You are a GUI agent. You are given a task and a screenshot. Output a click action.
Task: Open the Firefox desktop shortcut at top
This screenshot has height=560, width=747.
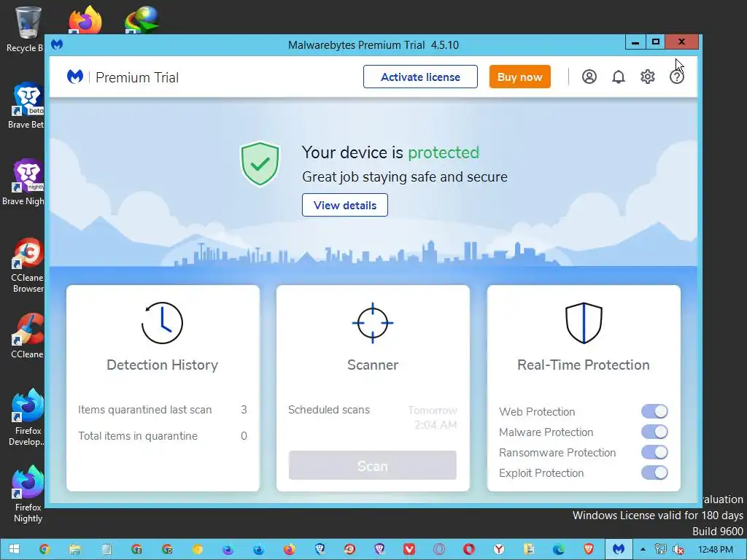pos(85,20)
